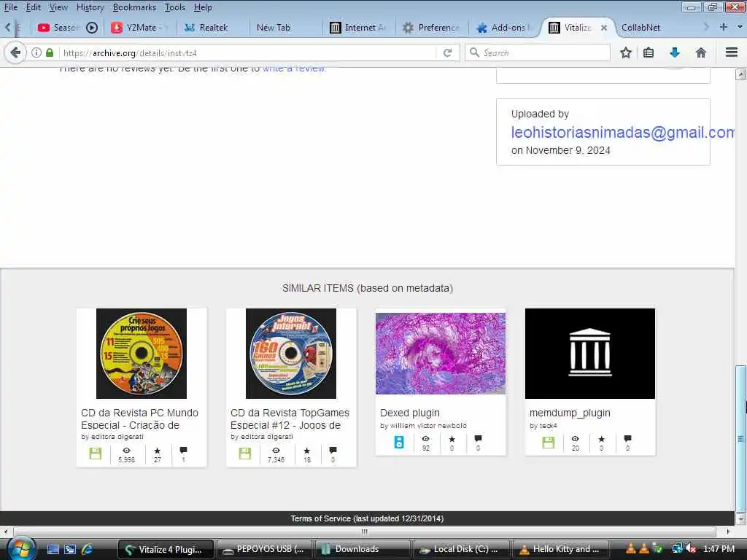Show site information via the info icon

coord(36,52)
